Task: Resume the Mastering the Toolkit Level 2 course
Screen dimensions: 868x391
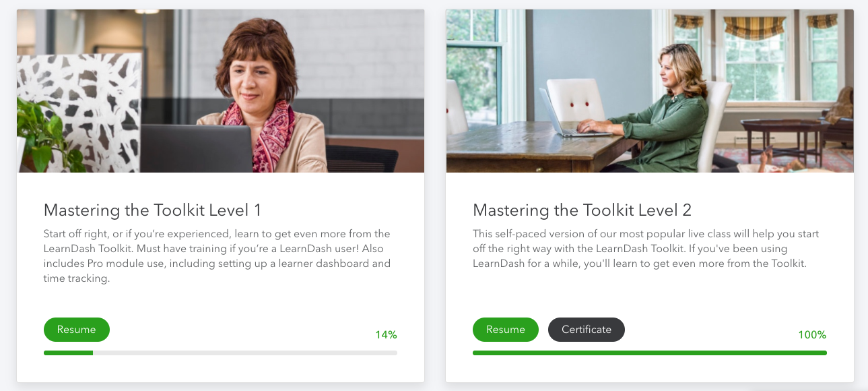Action: (x=505, y=330)
